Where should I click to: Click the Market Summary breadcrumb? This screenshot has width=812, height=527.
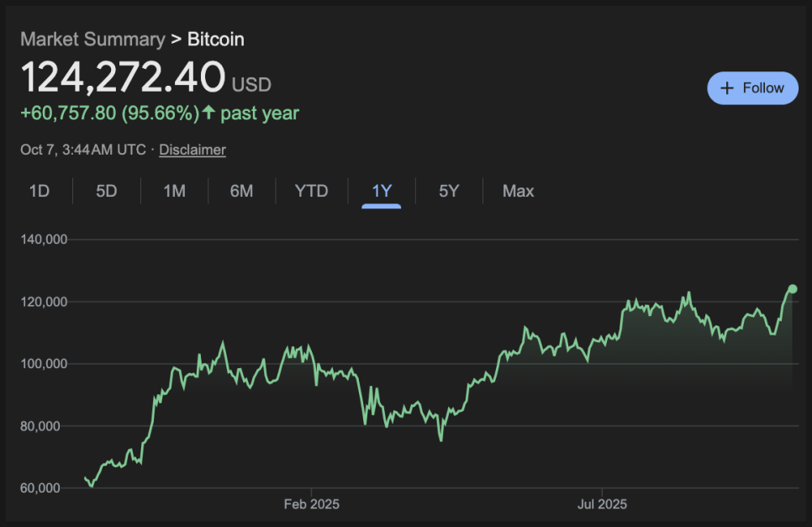[92, 39]
